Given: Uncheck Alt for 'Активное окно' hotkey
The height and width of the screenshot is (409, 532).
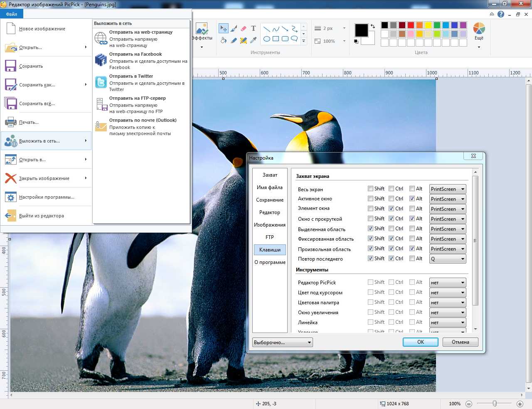Looking at the screenshot, I should tap(412, 199).
